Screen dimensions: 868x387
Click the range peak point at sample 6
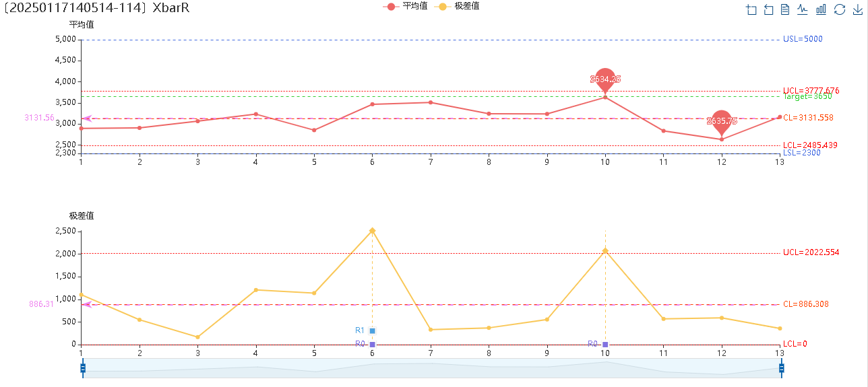372,230
